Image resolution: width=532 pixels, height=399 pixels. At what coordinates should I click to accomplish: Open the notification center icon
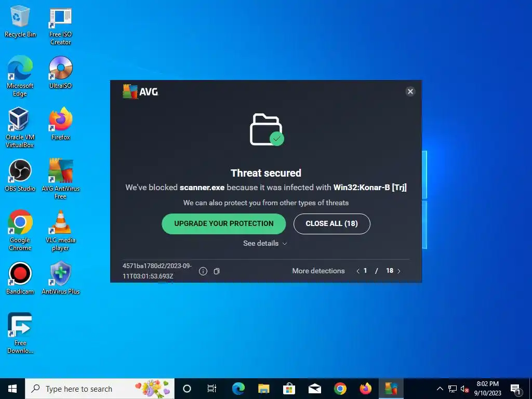tap(516, 389)
